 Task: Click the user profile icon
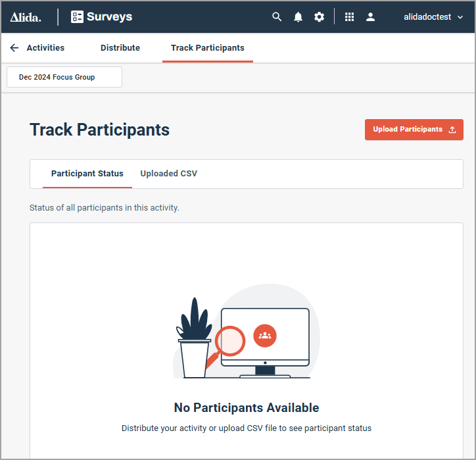[x=370, y=16]
